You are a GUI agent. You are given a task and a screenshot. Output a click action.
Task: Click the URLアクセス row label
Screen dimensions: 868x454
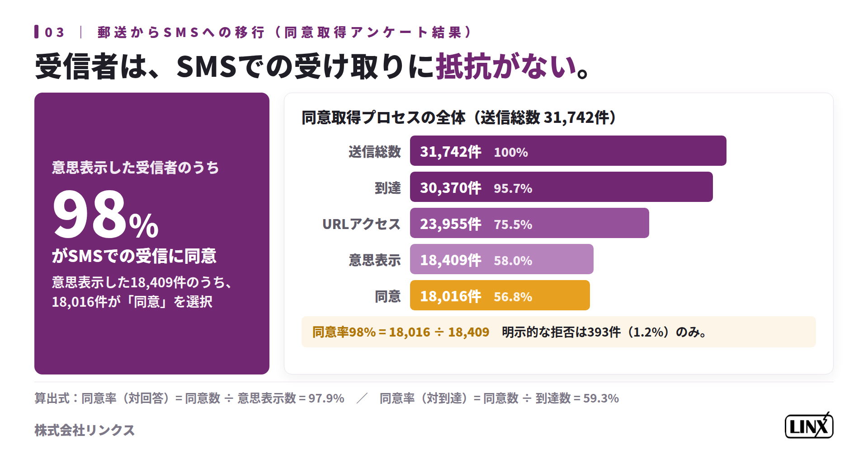coord(361,224)
